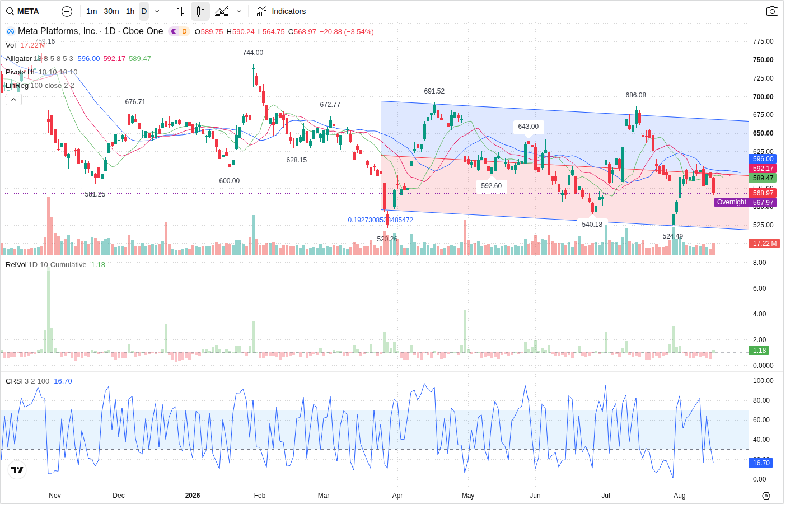Click the 672.77 pivot high label
The image size is (795, 532).
pyautogui.click(x=330, y=105)
